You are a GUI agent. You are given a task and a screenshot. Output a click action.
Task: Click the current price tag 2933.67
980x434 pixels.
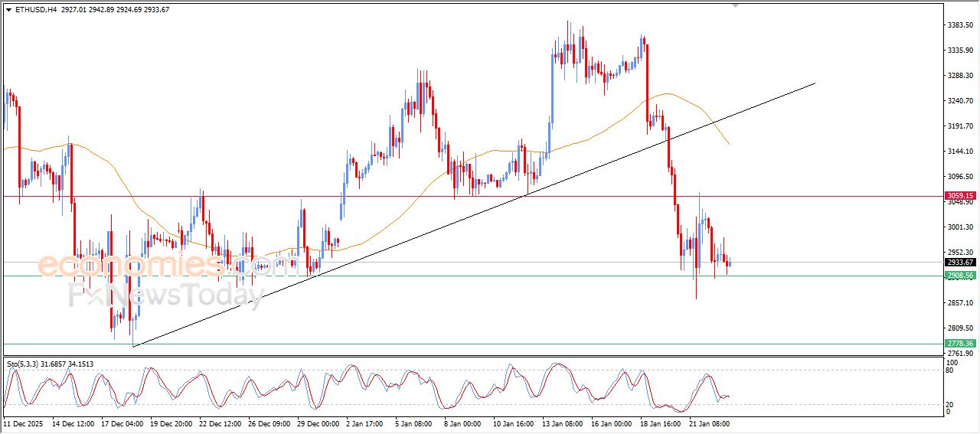pyautogui.click(x=959, y=262)
